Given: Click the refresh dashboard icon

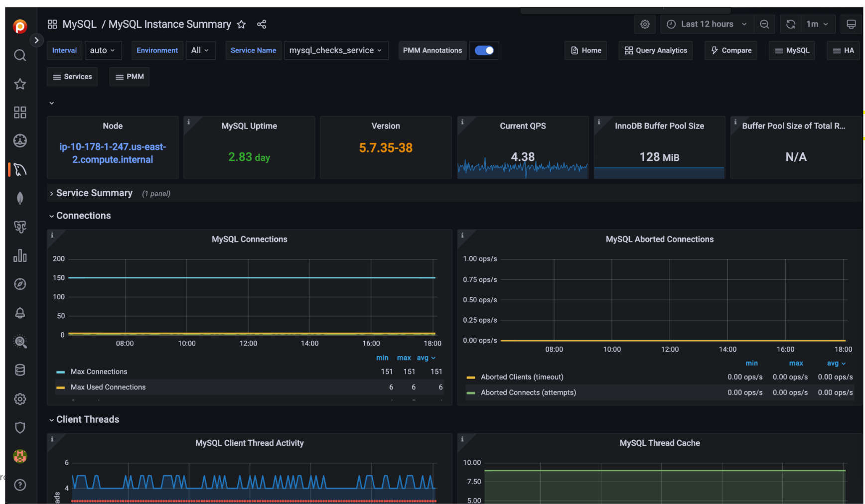Looking at the screenshot, I should click(791, 24).
